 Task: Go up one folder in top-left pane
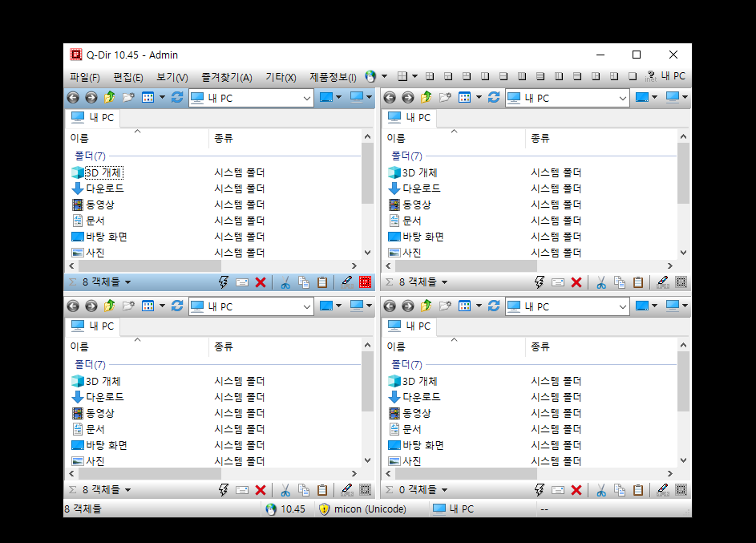pyautogui.click(x=110, y=97)
